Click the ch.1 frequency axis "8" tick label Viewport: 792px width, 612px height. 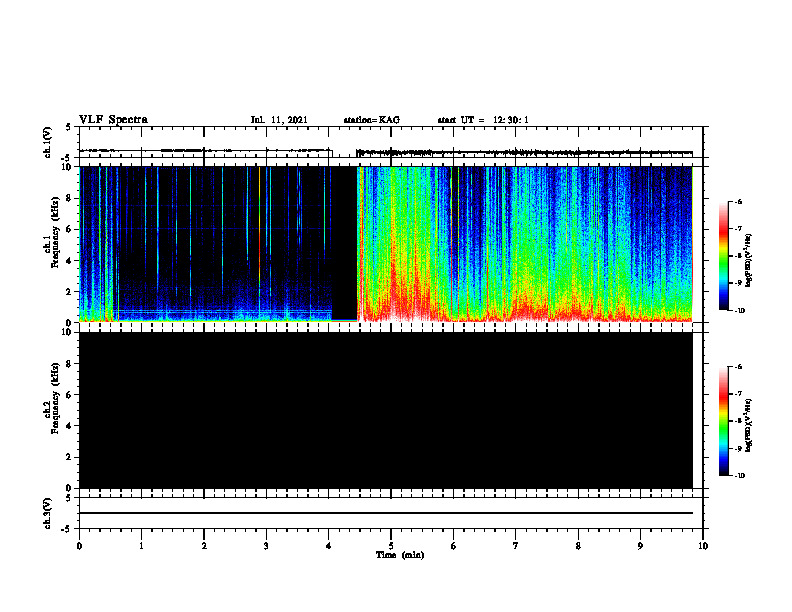point(69,198)
